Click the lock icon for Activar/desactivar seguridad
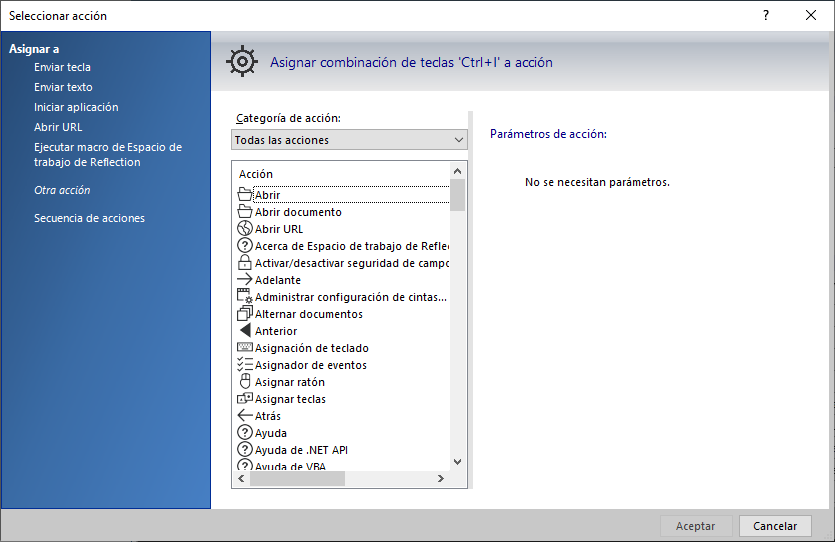The height and width of the screenshot is (542, 835). point(244,262)
